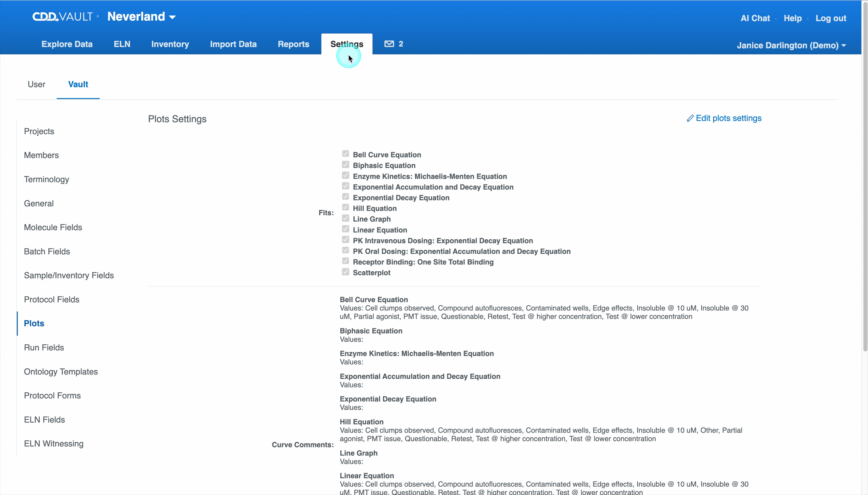
Task: Select the Vault settings tab
Action: 78,84
